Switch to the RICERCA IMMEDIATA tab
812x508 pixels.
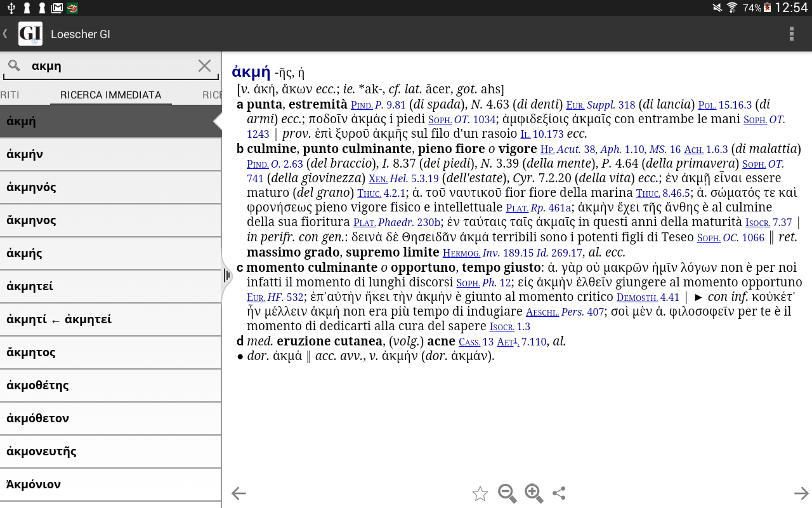(111, 95)
